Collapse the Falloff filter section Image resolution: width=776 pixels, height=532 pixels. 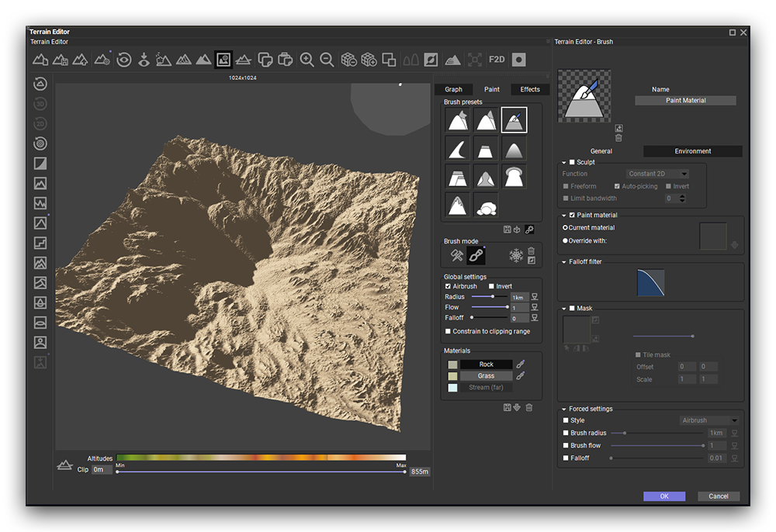[563, 262]
